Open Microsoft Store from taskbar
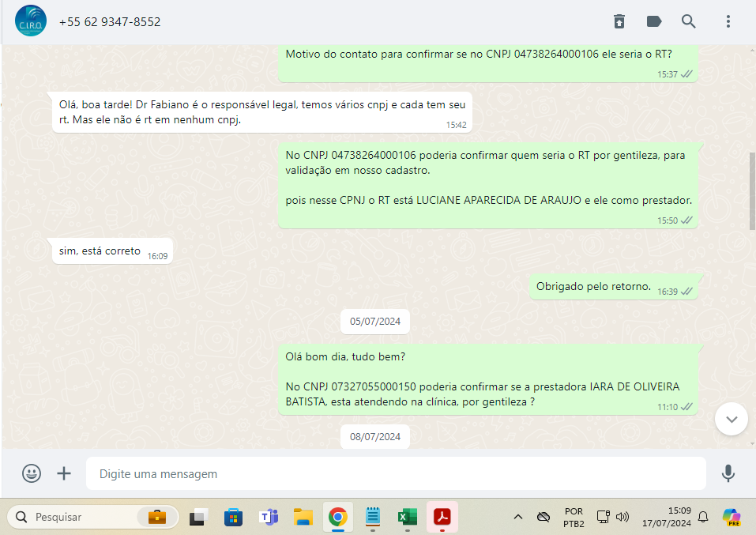Image resolution: width=756 pixels, height=535 pixels. (233, 517)
